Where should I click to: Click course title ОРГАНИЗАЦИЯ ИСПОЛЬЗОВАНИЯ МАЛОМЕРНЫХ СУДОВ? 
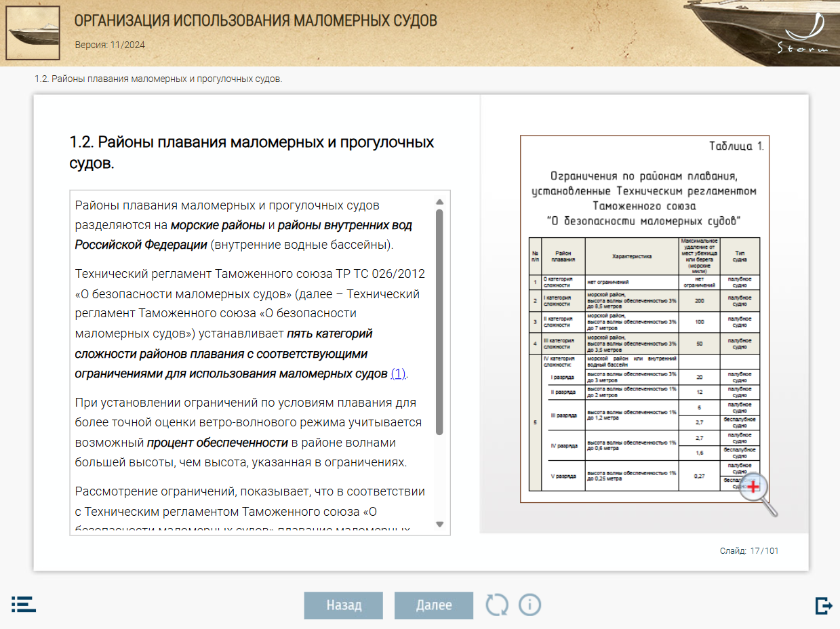(x=256, y=20)
